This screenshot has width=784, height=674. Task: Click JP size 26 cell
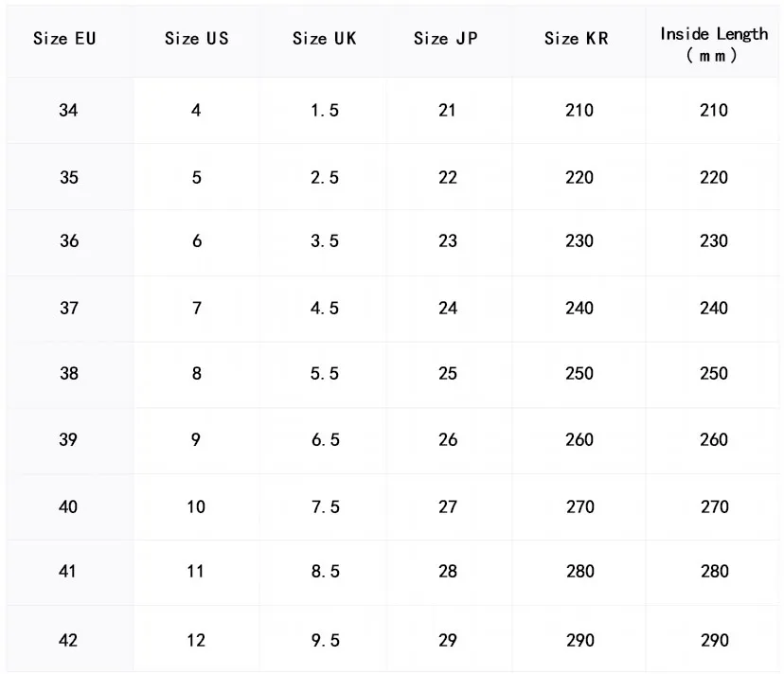point(448,439)
